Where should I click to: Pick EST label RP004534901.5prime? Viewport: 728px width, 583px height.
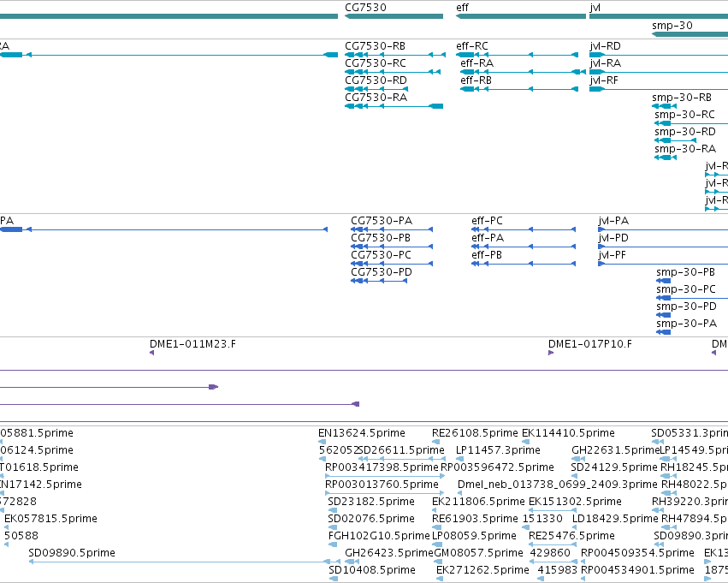(637, 570)
